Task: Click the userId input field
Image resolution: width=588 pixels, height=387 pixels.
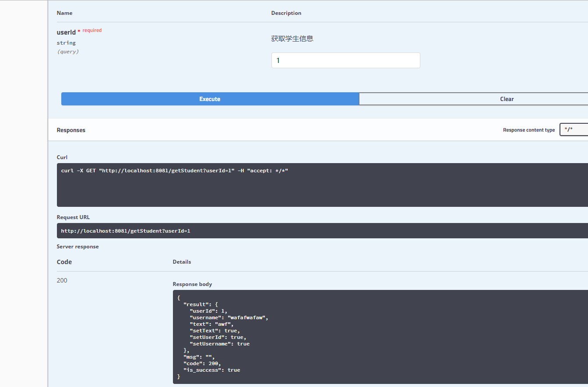Action: [x=345, y=60]
